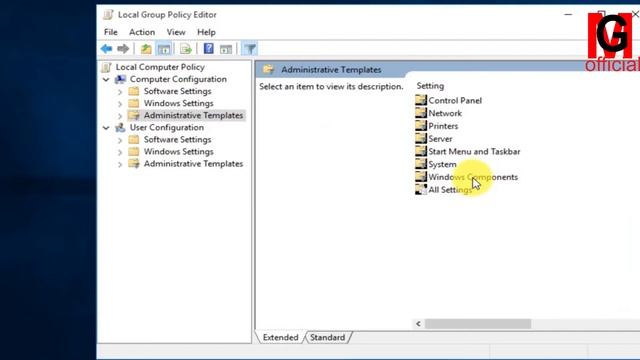Image resolution: width=640 pixels, height=360 pixels.
Task: Select Windows Settings label under User Configuration
Action: click(x=178, y=151)
